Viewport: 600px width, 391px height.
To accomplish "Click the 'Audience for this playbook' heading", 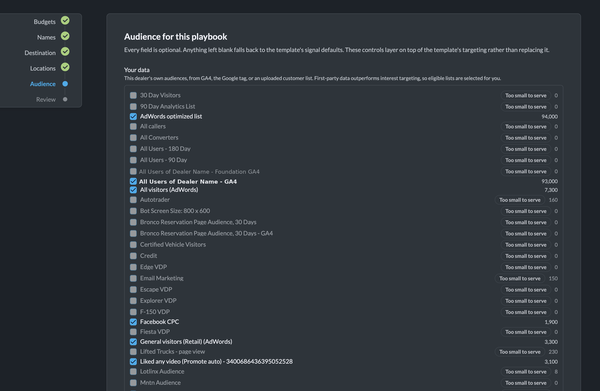I will coord(176,37).
